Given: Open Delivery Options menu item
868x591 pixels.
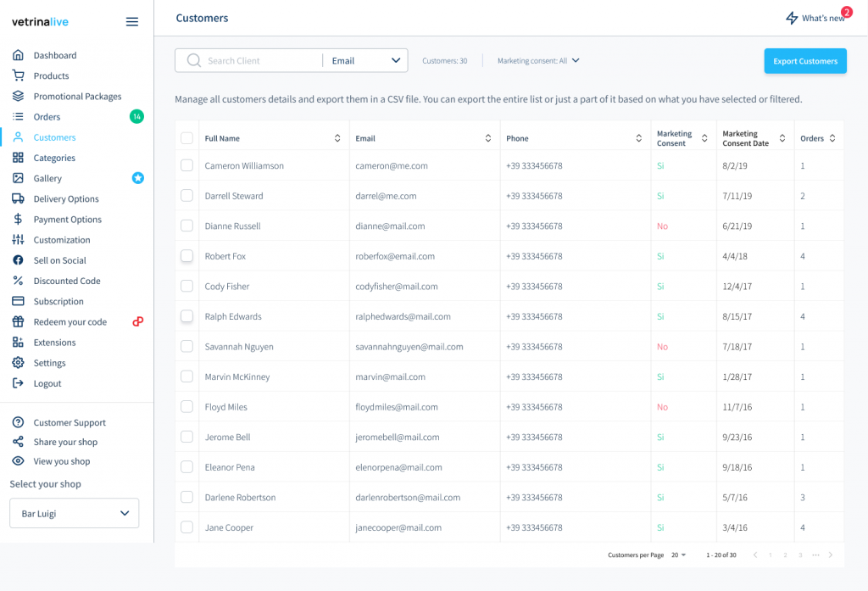Looking at the screenshot, I should tap(66, 198).
